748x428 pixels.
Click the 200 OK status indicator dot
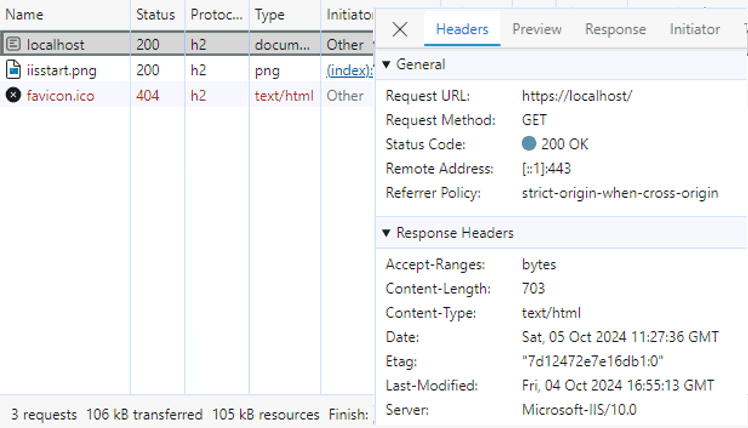(529, 144)
